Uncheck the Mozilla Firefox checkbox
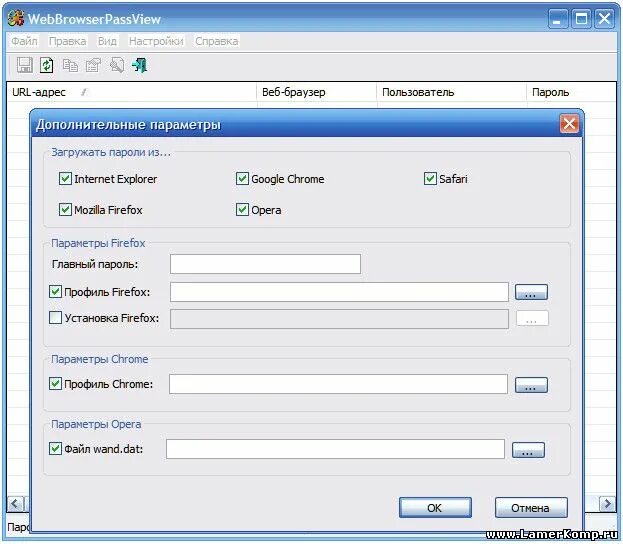 click(x=65, y=209)
